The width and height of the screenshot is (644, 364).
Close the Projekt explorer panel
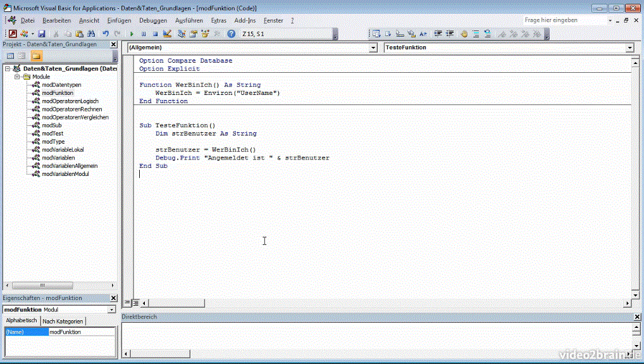click(114, 44)
